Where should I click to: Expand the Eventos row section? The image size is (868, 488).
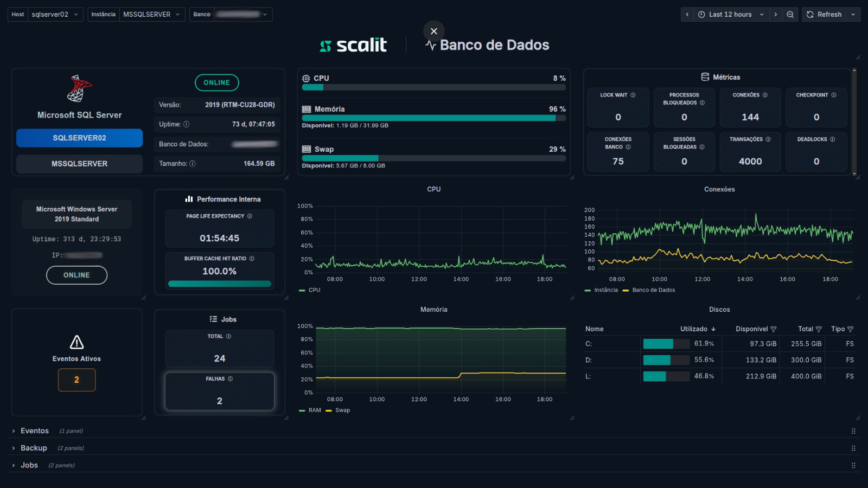click(x=34, y=431)
